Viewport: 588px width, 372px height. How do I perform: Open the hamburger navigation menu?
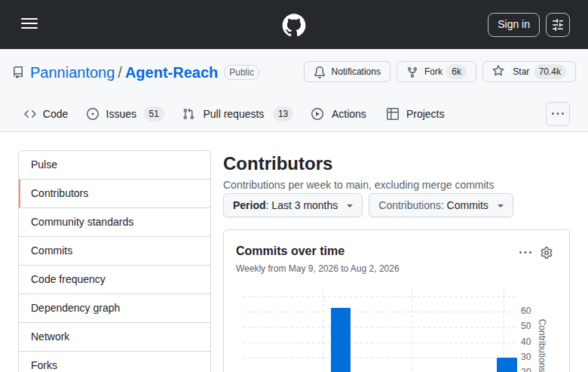click(29, 23)
